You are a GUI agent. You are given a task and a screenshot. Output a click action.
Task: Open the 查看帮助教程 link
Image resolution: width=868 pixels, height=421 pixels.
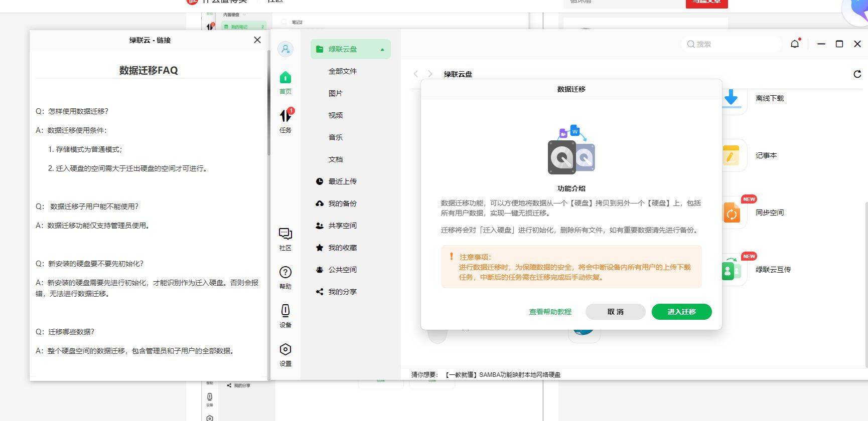click(550, 312)
